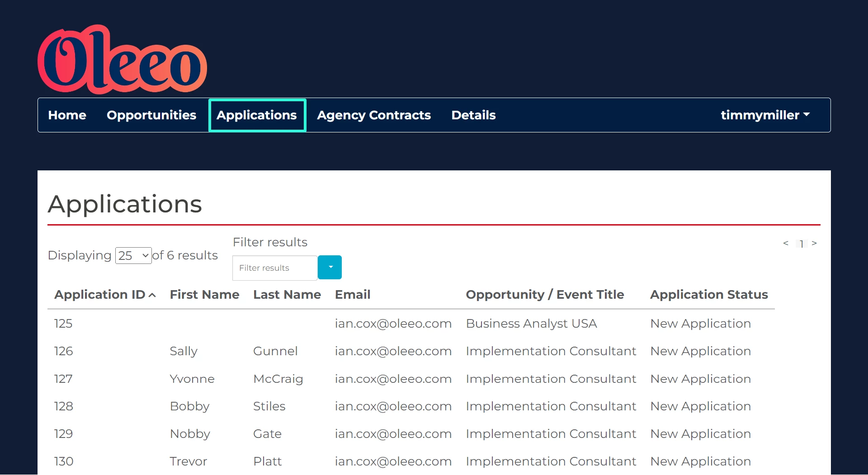Viewport: 868px width, 475px height.
Task: Open application 126 for Sally Gunnel
Action: pyautogui.click(x=63, y=351)
